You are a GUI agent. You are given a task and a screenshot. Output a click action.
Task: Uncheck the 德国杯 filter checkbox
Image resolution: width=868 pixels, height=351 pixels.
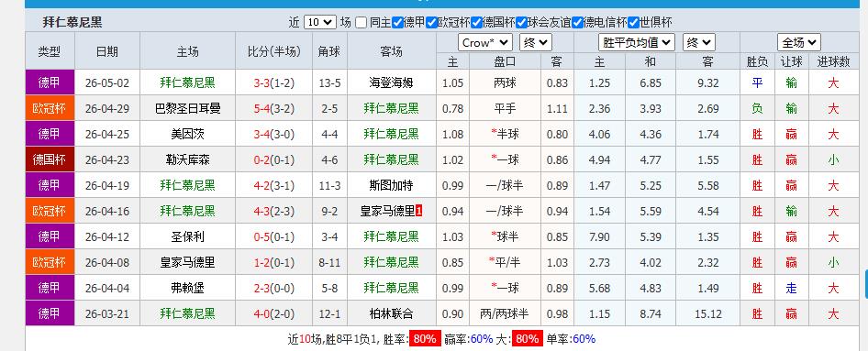(x=476, y=23)
